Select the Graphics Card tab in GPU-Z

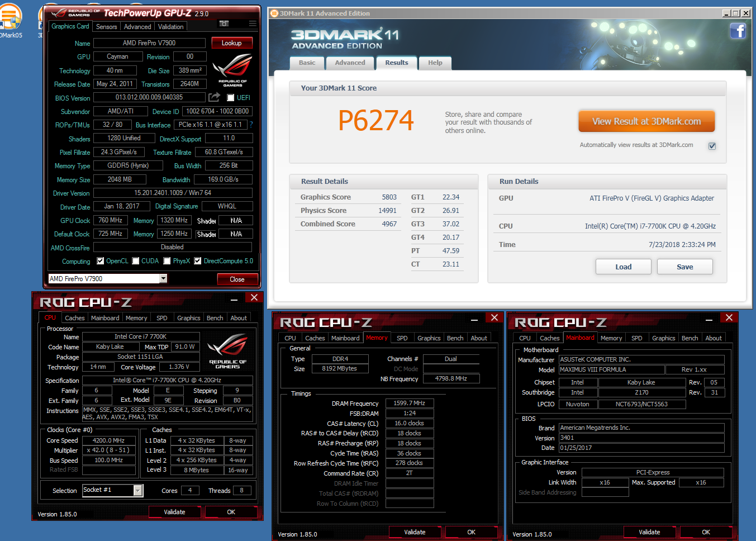pos(70,26)
